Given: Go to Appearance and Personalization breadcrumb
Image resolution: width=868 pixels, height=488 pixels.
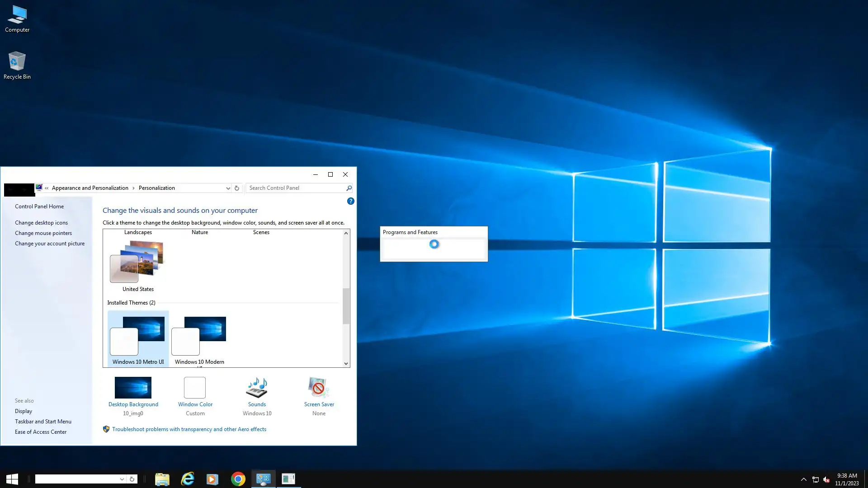Looking at the screenshot, I should (x=90, y=188).
